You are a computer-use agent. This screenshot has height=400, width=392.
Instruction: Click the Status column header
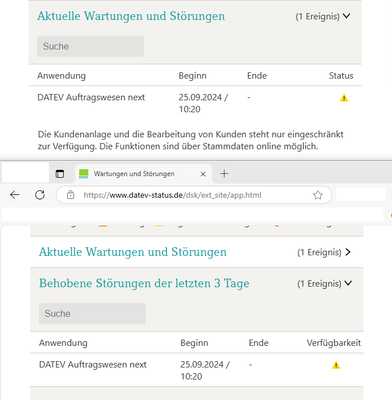(341, 76)
